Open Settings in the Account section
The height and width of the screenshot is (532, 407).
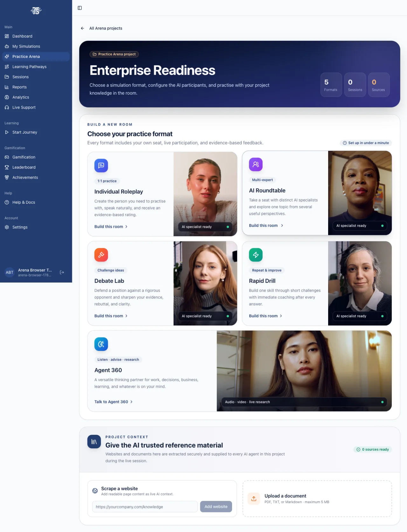(36, 227)
